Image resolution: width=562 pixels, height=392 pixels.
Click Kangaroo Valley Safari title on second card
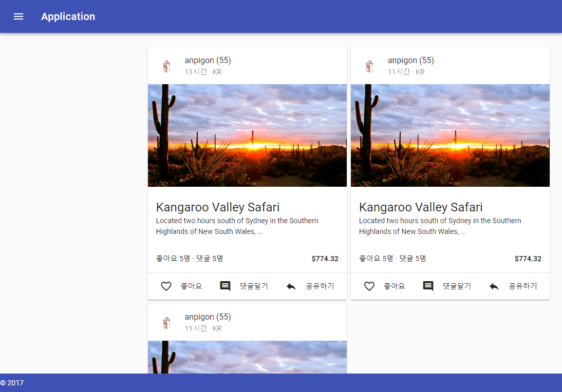tap(421, 207)
